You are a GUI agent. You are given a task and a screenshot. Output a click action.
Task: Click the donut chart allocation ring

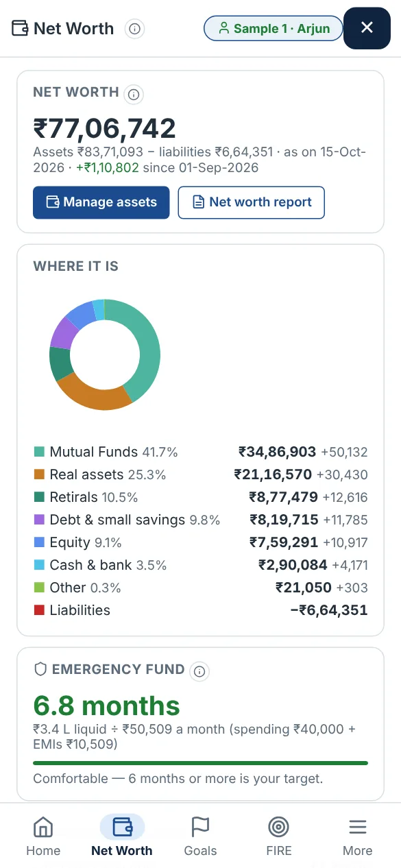105,355
